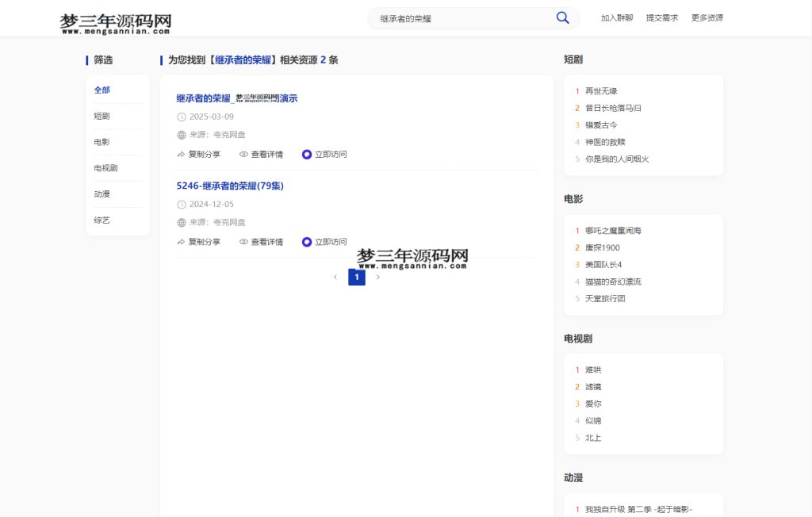812x517 pixels.
Task: Click the eye icon beside 查看详情 on first result
Action: pos(243,154)
